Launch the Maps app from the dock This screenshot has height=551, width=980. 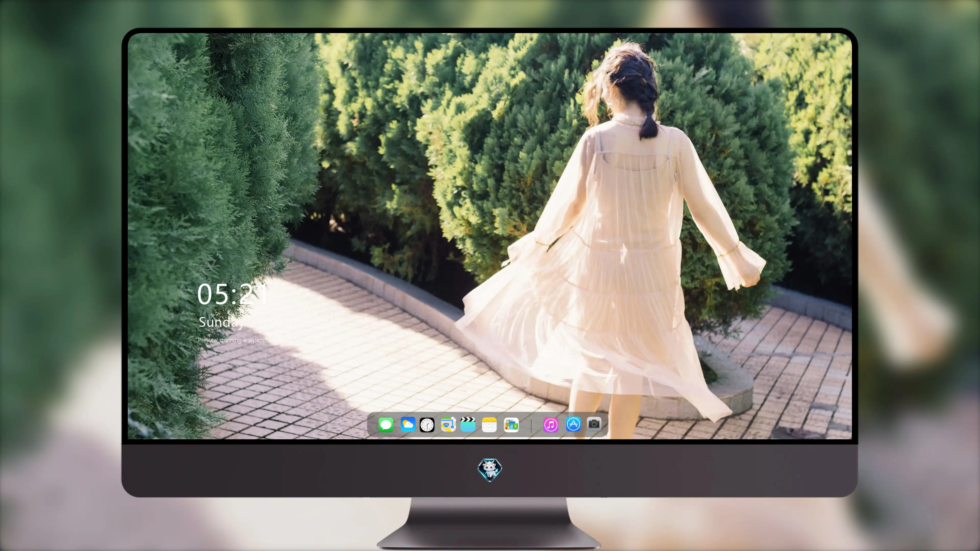[x=448, y=424]
